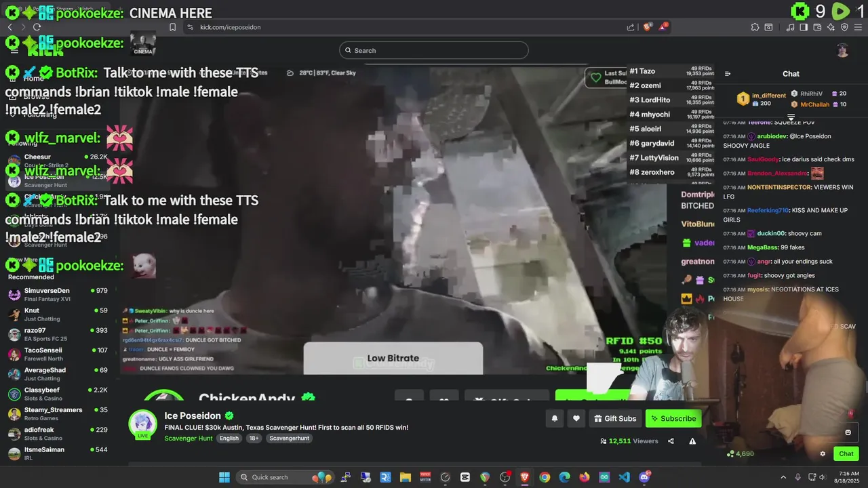
Task: Click the Ice Poseidon live avatar
Action: point(143,425)
